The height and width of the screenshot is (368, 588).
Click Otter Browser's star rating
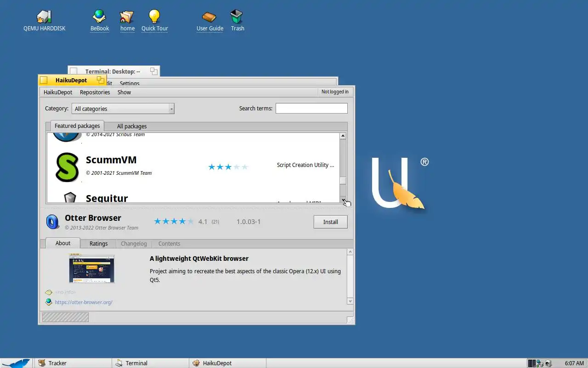174,221
